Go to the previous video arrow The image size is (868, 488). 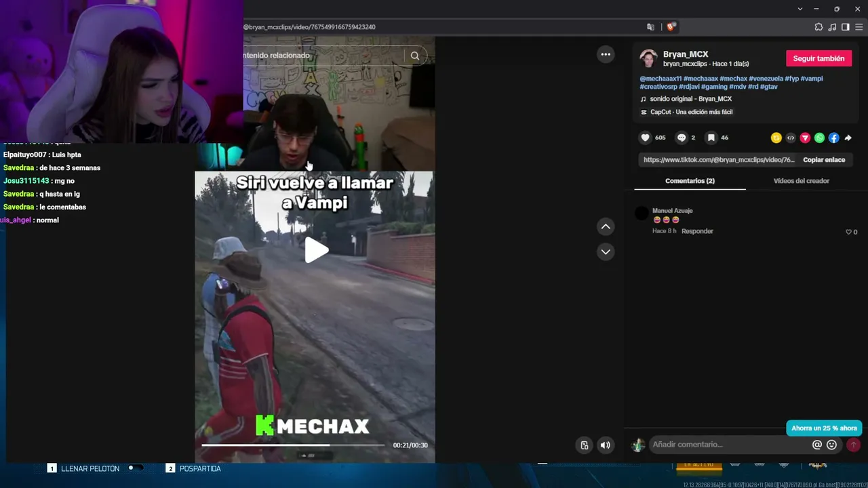click(x=606, y=226)
